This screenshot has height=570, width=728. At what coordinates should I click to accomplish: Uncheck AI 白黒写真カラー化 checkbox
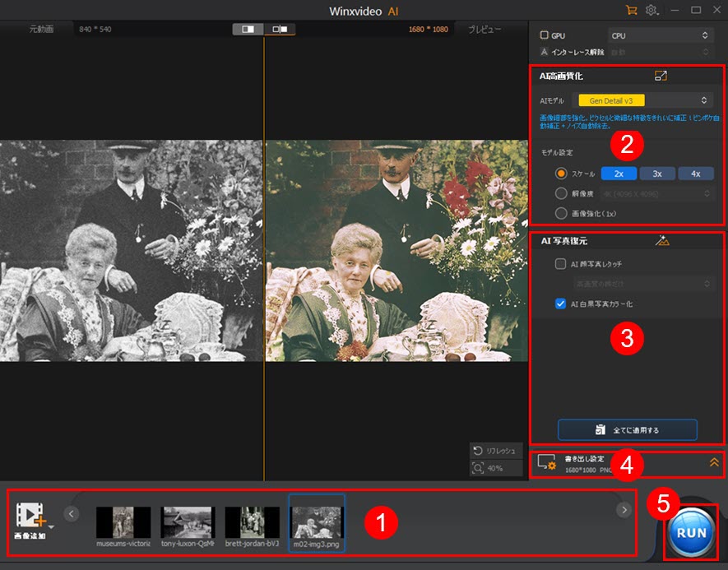point(560,304)
